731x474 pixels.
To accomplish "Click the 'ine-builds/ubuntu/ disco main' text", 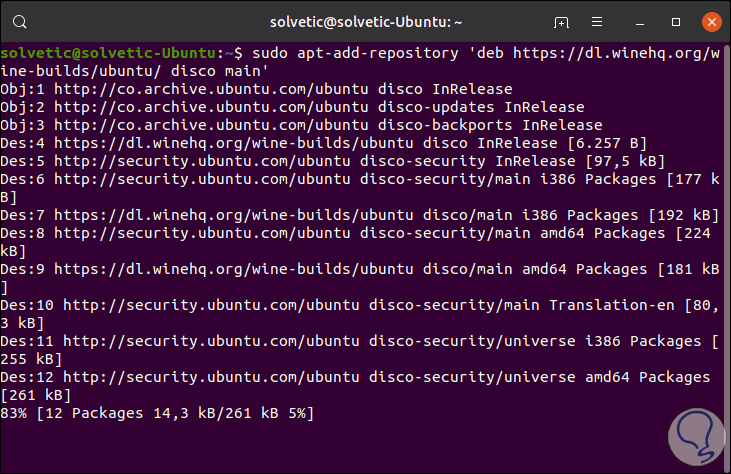I will pos(134,71).
